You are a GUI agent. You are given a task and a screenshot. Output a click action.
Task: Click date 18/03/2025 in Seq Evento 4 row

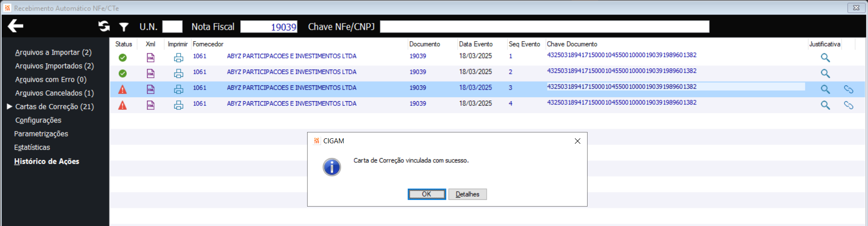tap(475, 104)
